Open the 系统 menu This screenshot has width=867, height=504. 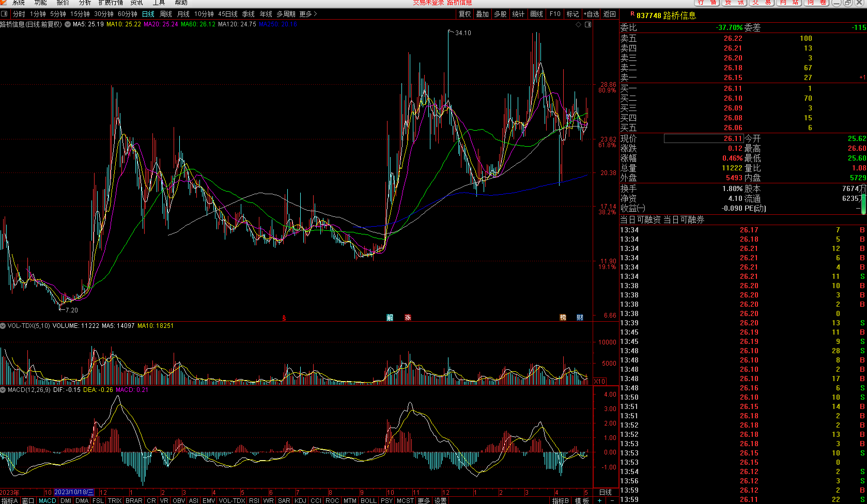click(x=19, y=3)
